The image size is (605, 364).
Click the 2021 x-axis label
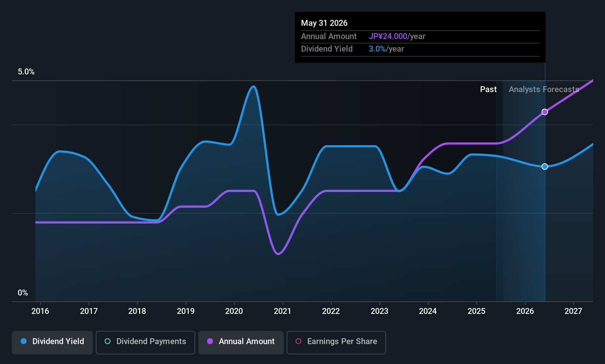[283, 311]
